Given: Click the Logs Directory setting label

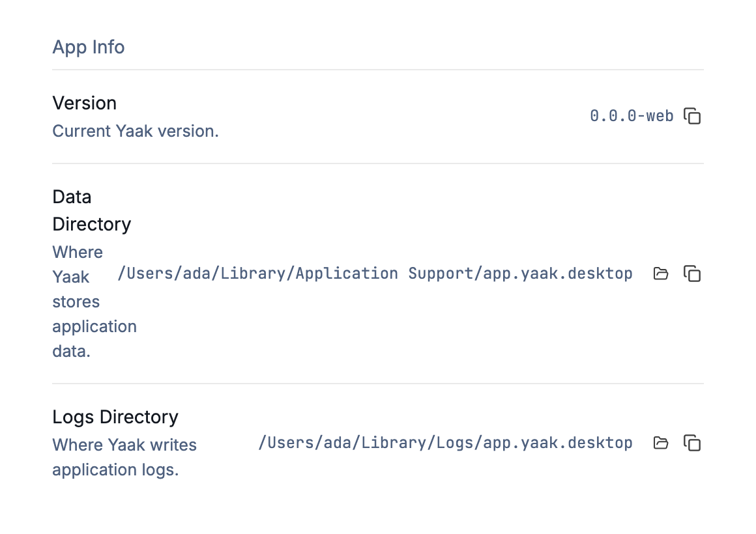Looking at the screenshot, I should 115,417.
